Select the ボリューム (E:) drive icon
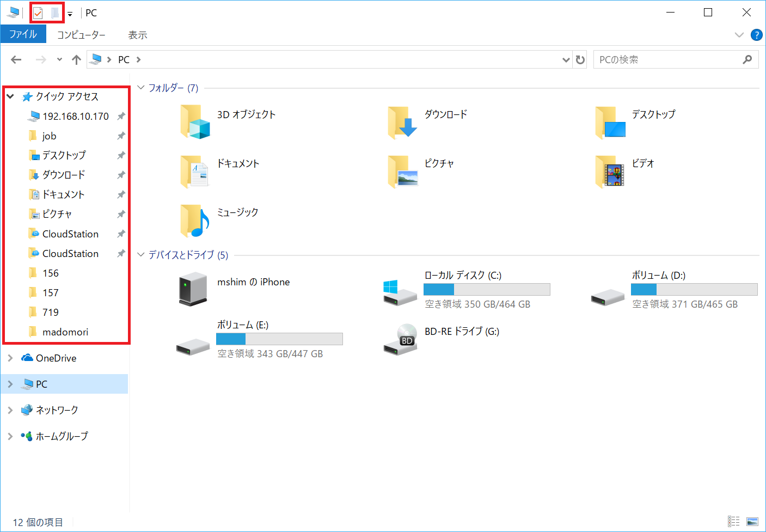 (x=193, y=347)
